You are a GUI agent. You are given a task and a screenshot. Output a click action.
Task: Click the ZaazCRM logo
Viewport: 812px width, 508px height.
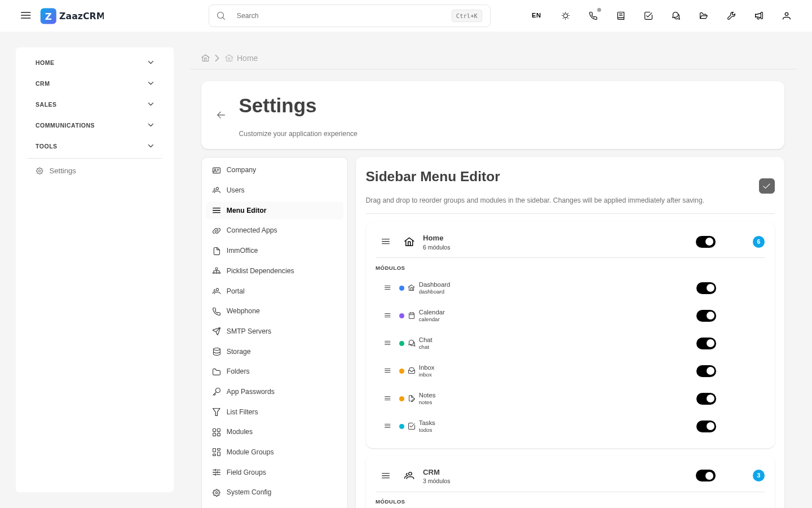(72, 16)
